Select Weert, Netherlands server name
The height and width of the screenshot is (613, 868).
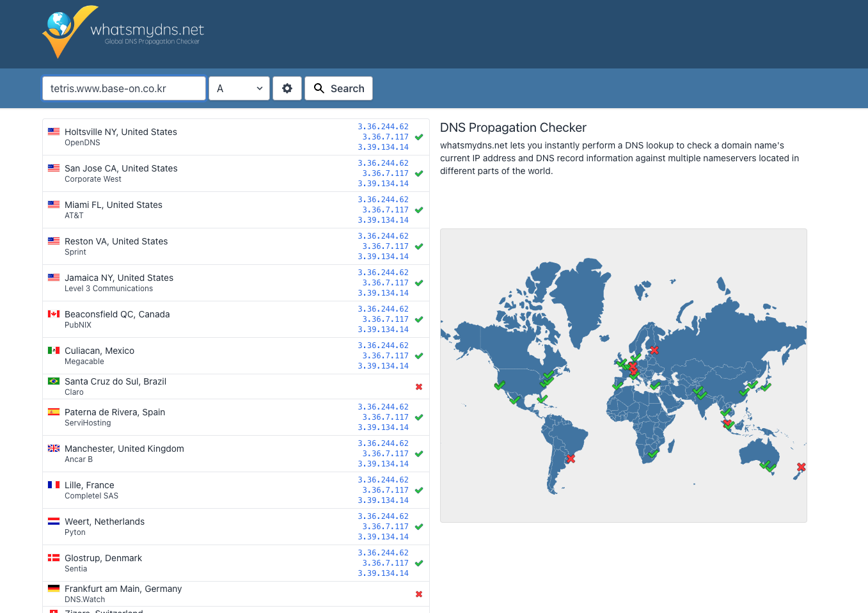point(104,521)
